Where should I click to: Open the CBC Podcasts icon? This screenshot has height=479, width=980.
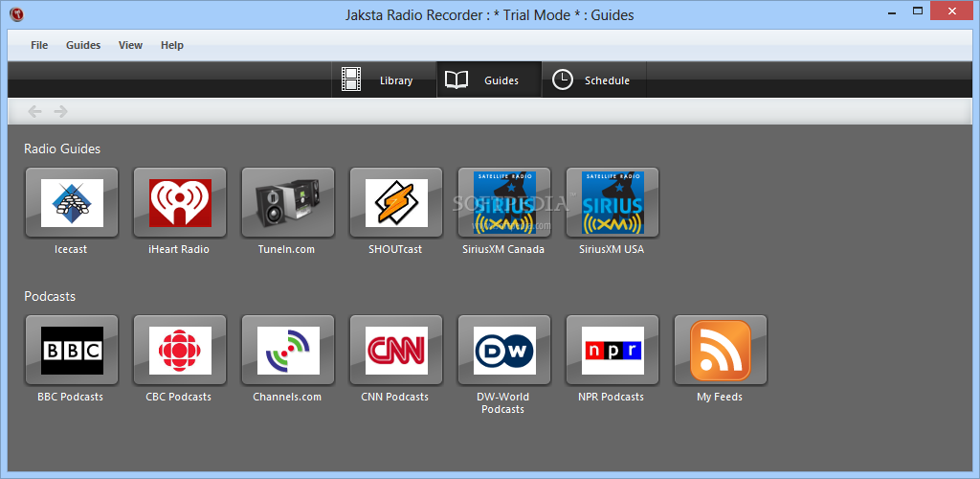point(179,351)
